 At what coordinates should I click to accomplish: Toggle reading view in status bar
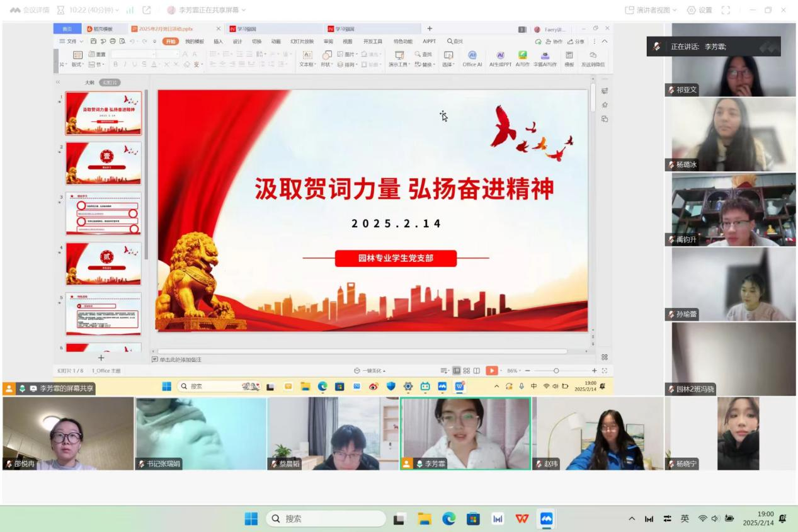pos(477,371)
